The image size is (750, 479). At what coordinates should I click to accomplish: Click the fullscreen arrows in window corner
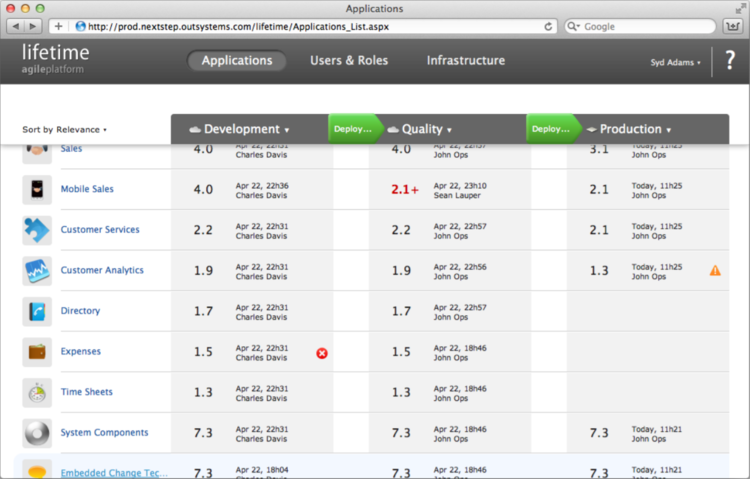740,9
